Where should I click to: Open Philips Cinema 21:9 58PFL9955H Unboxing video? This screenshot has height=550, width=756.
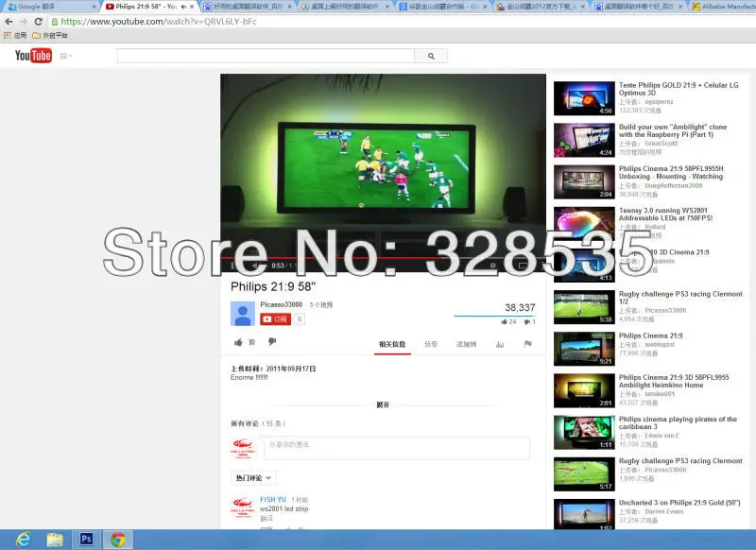(x=671, y=173)
